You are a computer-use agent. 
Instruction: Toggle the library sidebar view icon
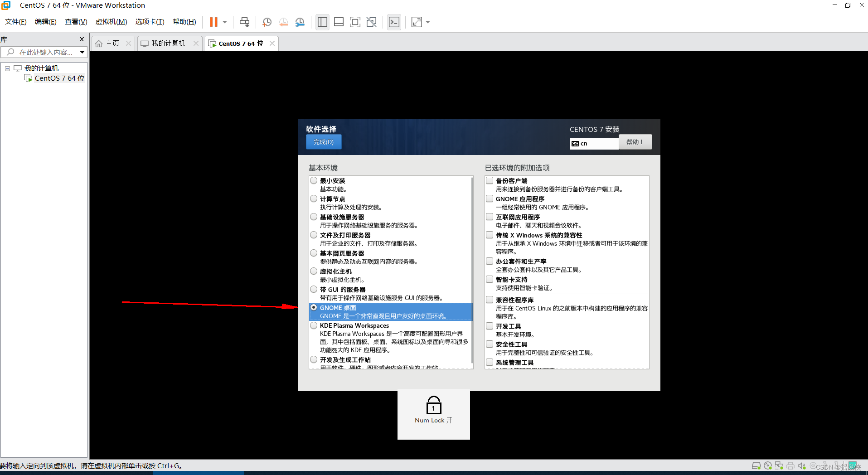tap(322, 22)
